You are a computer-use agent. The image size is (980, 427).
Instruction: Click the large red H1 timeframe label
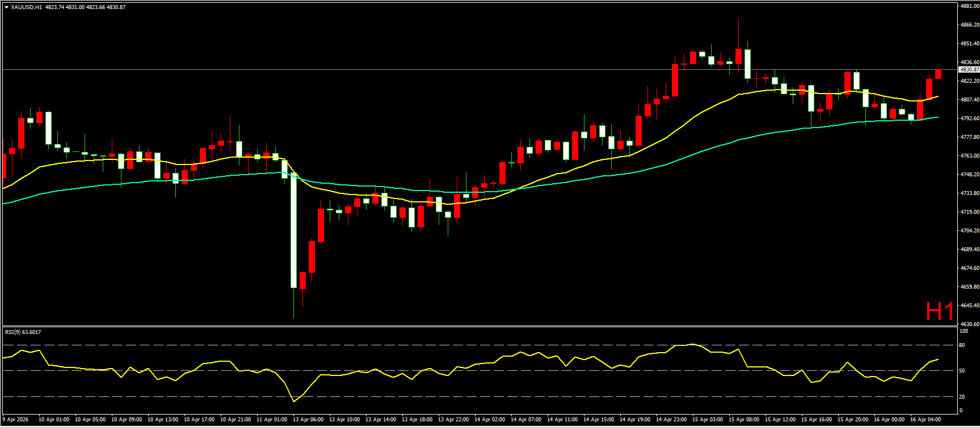point(939,311)
